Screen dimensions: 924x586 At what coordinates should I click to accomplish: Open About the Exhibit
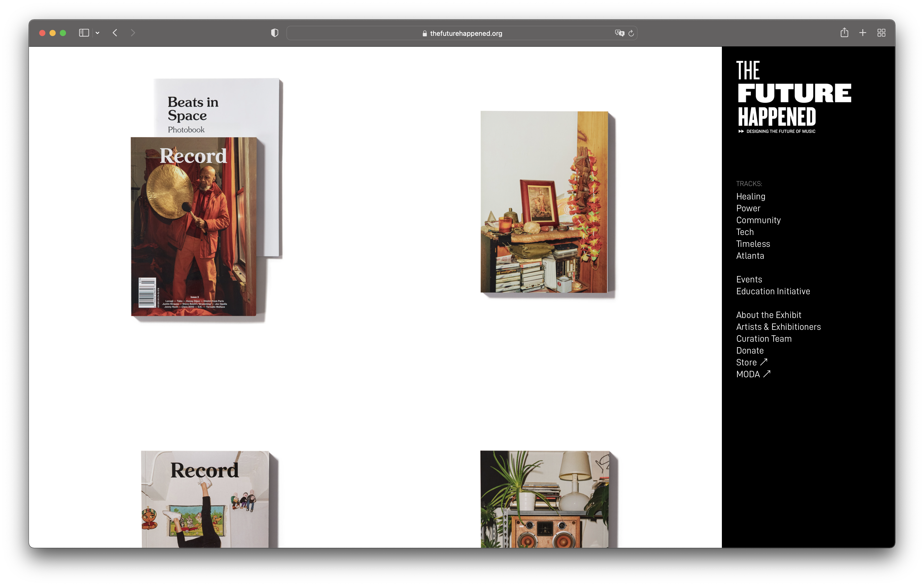coord(769,315)
